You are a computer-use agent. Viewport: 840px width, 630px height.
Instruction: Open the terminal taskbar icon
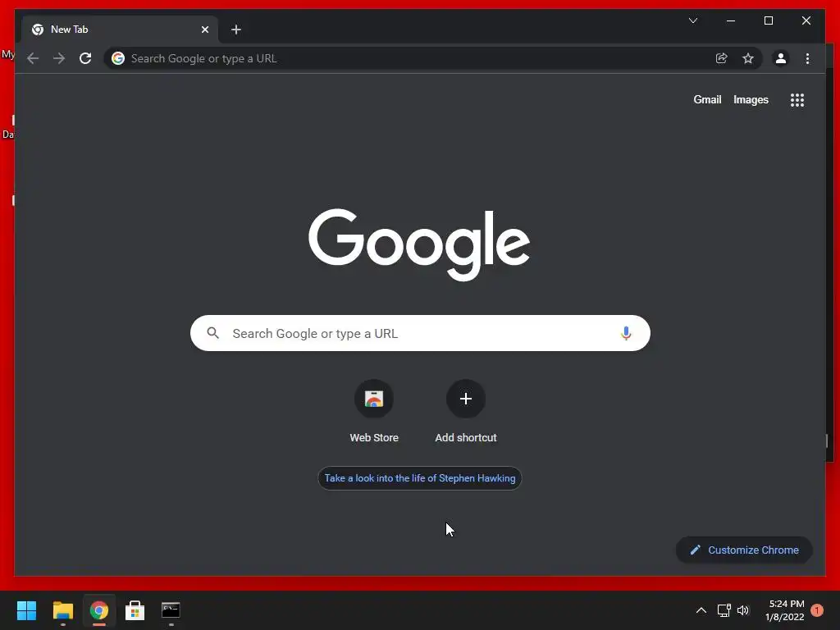tap(171, 610)
